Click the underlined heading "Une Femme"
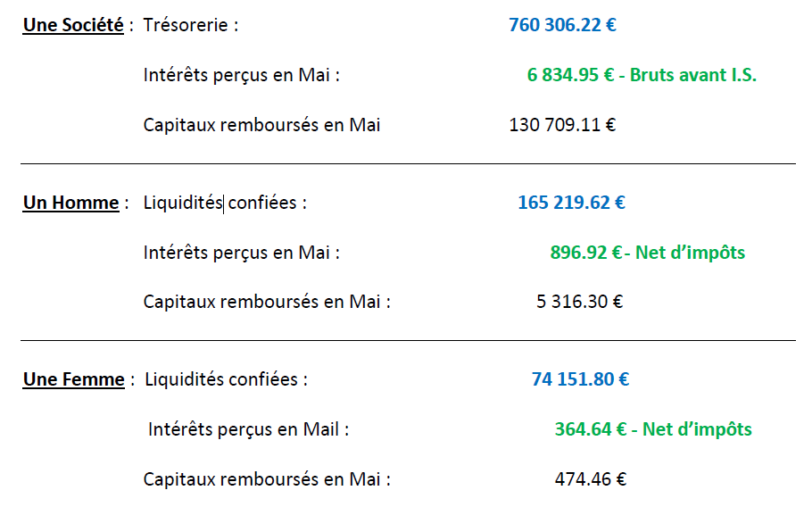This screenshot has width=812, height=507. coord(73,379)
